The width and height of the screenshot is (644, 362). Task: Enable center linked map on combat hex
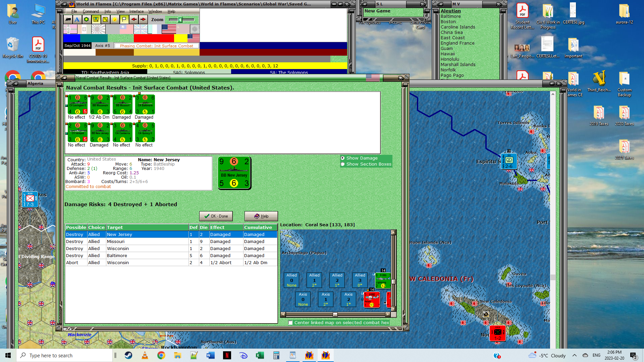tap(290, 323)
